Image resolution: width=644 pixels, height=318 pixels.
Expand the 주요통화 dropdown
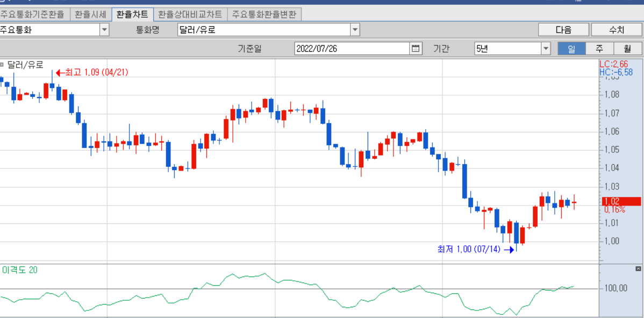coord(105,30)
